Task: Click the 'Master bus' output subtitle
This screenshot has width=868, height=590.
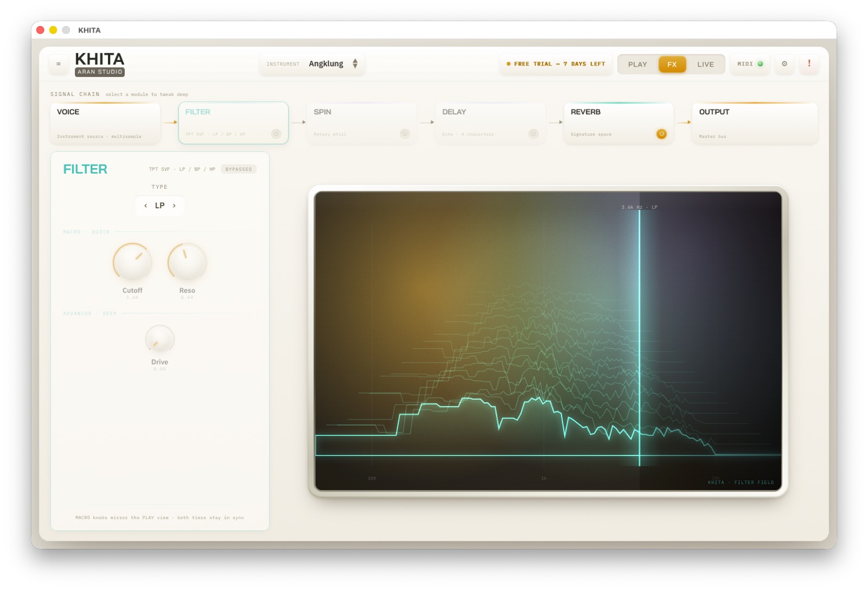Action: tap(712, 137)
